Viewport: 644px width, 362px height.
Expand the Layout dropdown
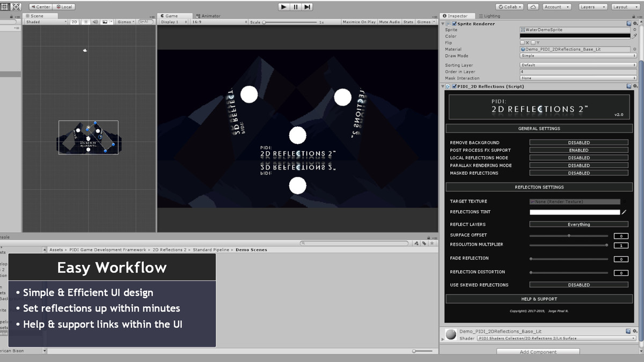[x=623, y=7]
